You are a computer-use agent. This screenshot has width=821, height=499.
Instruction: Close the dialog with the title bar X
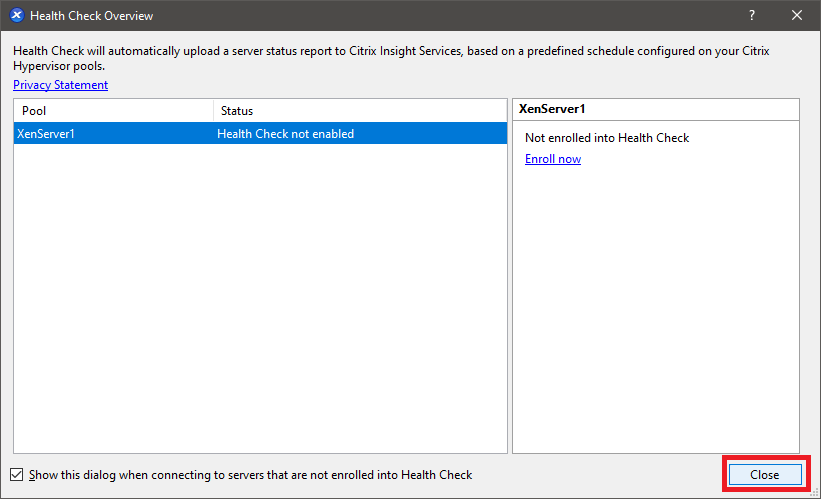pyautogui.click(x=797, y=16)
